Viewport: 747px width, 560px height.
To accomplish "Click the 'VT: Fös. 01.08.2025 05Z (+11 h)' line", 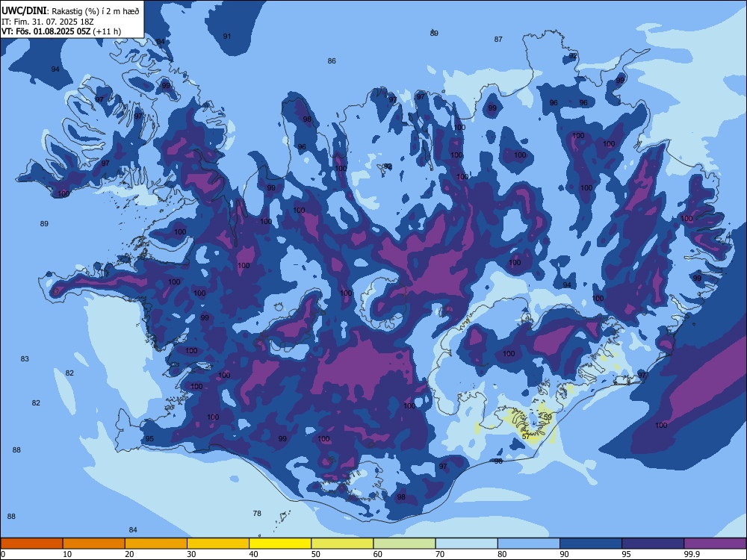I will coord(61,31).
